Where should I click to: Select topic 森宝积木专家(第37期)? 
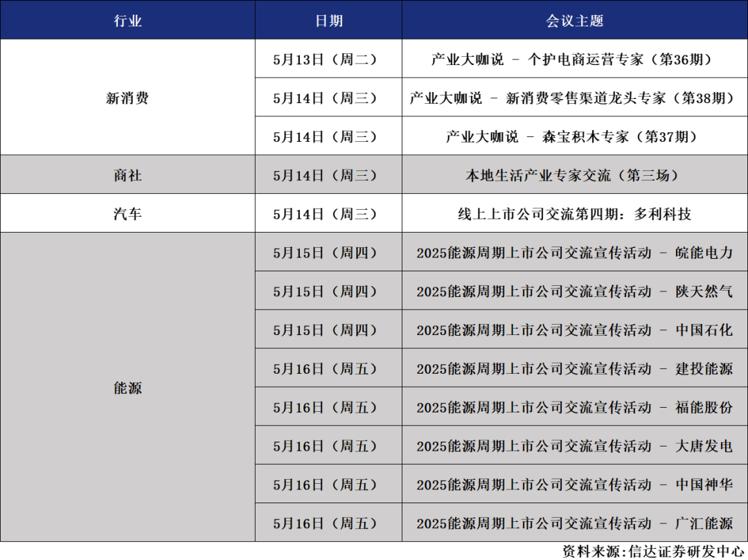[575, 136]
